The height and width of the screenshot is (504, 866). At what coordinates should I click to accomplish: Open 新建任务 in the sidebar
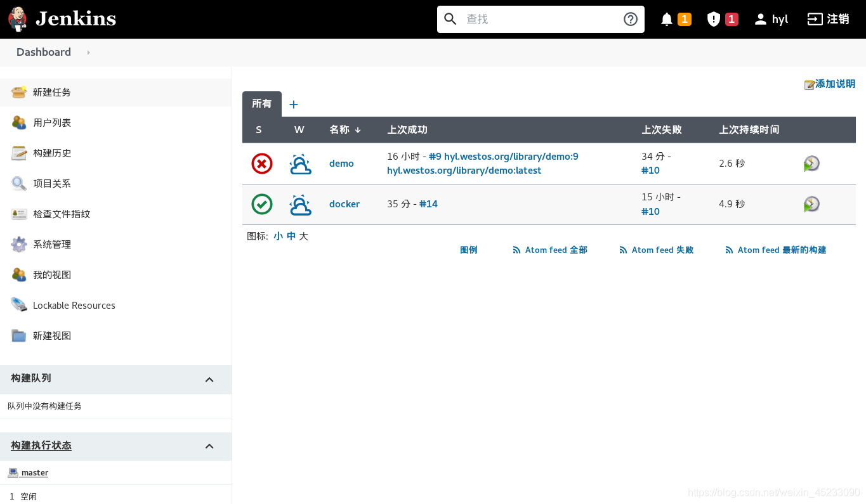52,92
